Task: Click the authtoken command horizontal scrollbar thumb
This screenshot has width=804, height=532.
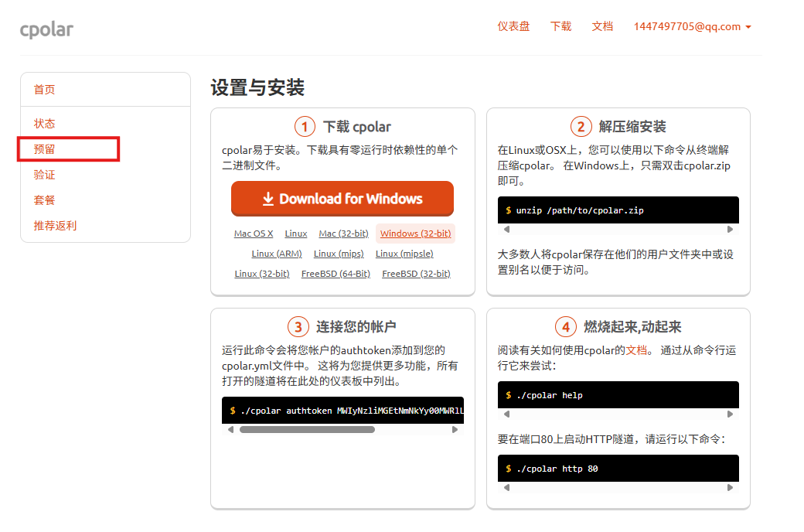Action: click(307, 430)
